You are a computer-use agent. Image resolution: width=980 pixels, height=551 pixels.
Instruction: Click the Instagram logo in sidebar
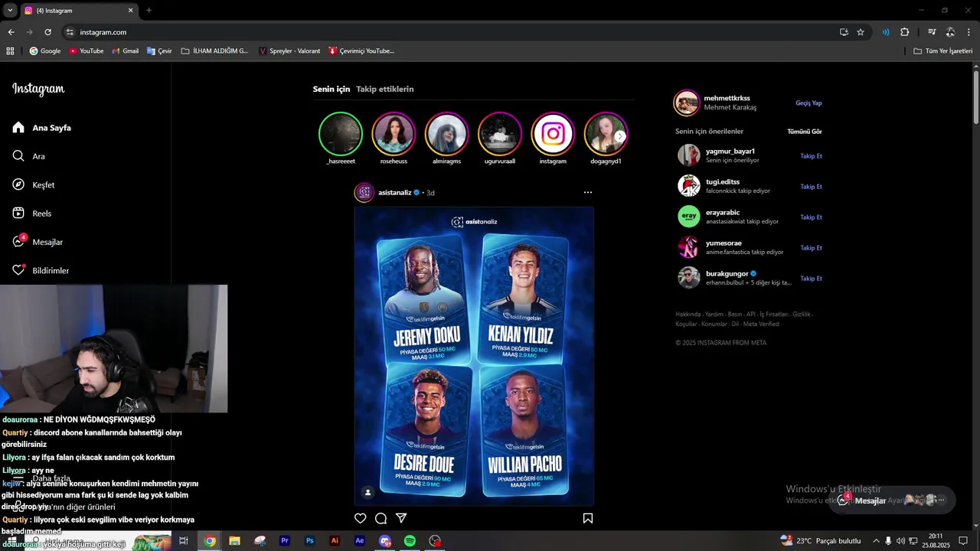38,89
